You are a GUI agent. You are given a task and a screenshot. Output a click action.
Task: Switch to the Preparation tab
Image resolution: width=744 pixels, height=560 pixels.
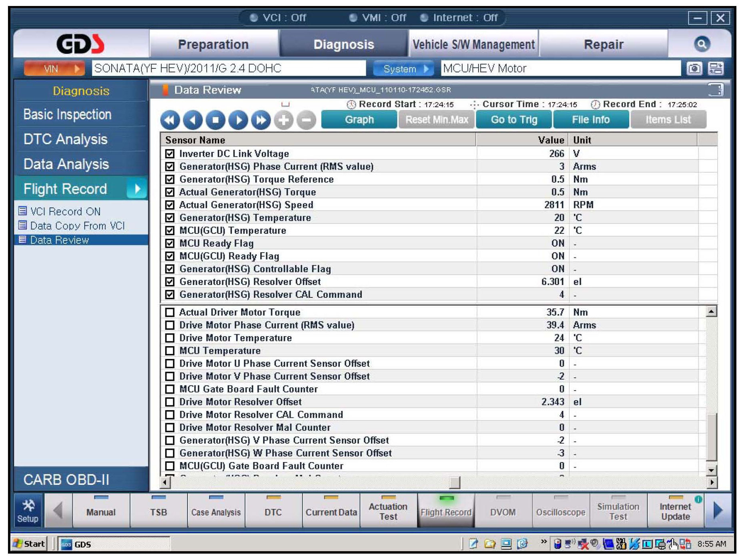tap(213, 44)
